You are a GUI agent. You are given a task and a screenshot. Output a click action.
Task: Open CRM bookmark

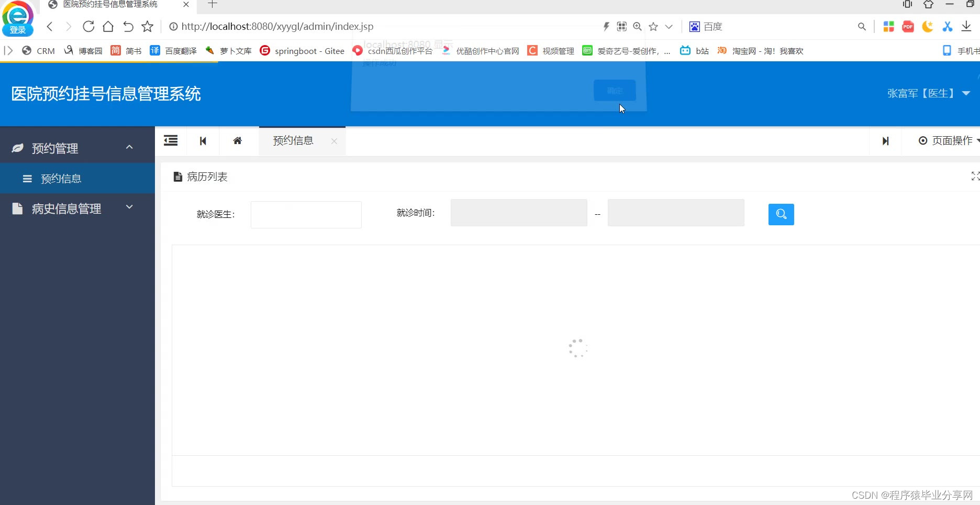click(39, 51)
